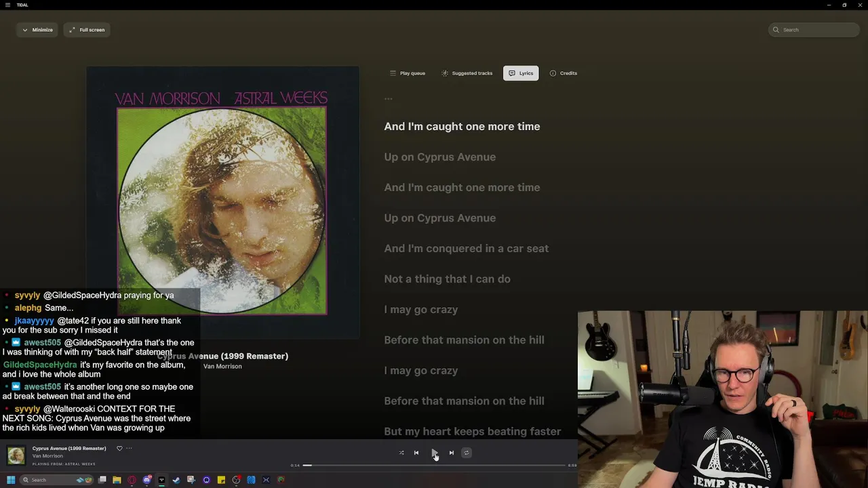Like Cyprus Avenue with the heart icon

[x=119, y=448]
